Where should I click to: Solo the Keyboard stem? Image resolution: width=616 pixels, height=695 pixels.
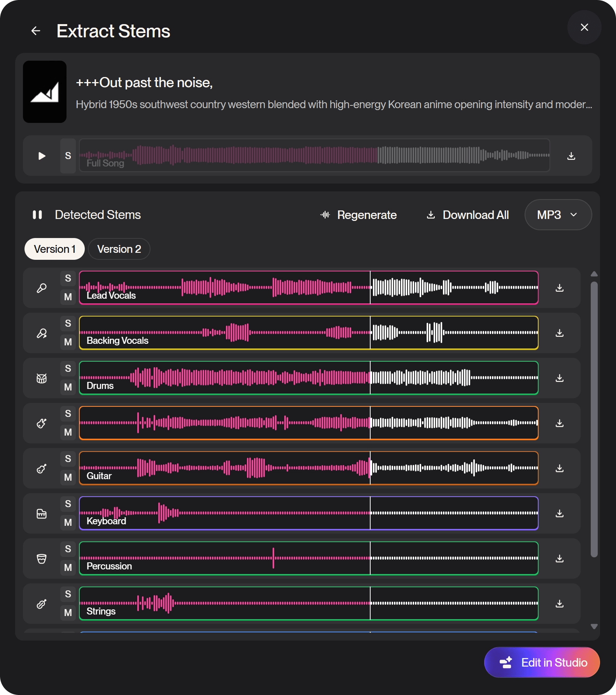(68, 504)
